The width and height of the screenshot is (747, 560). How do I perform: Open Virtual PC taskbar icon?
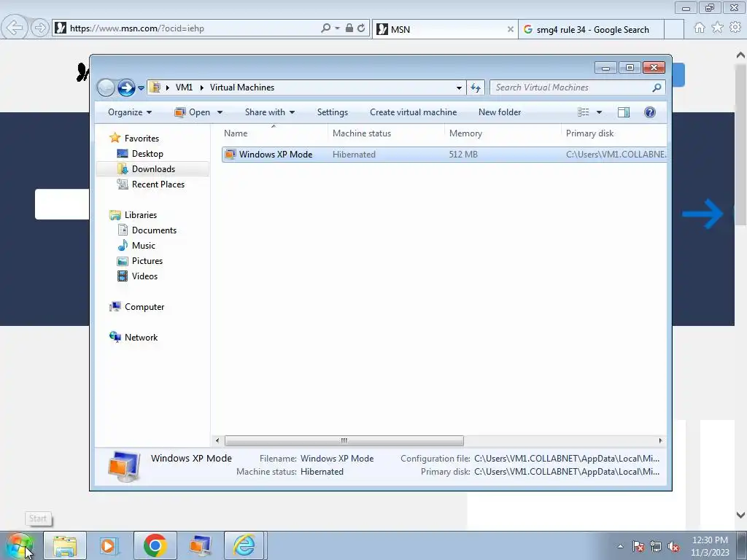(200, 545)
